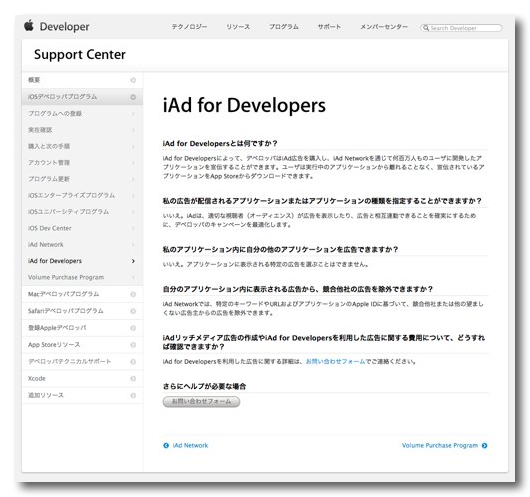Expand the Xcode sidebar section
This screenshot has height=497, width=530.
coord(133,378)
